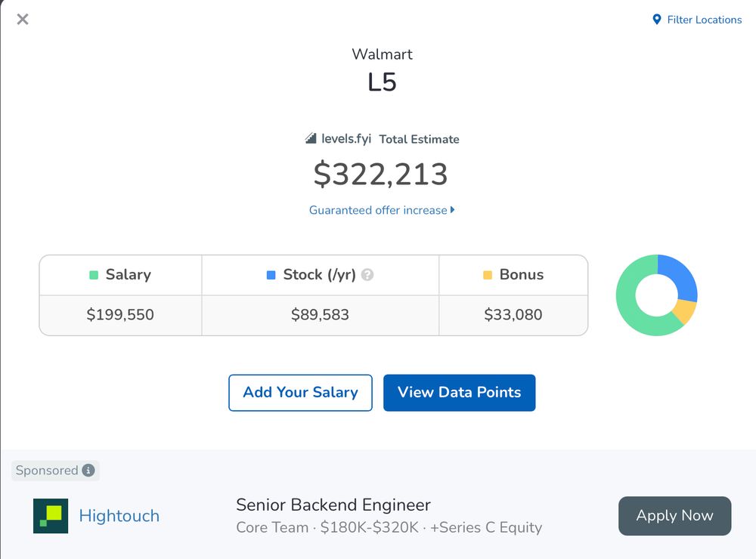The height and width of the screenshot is (559, 756).
Task: Click the Walmart company name
Action: pos(382,54)
